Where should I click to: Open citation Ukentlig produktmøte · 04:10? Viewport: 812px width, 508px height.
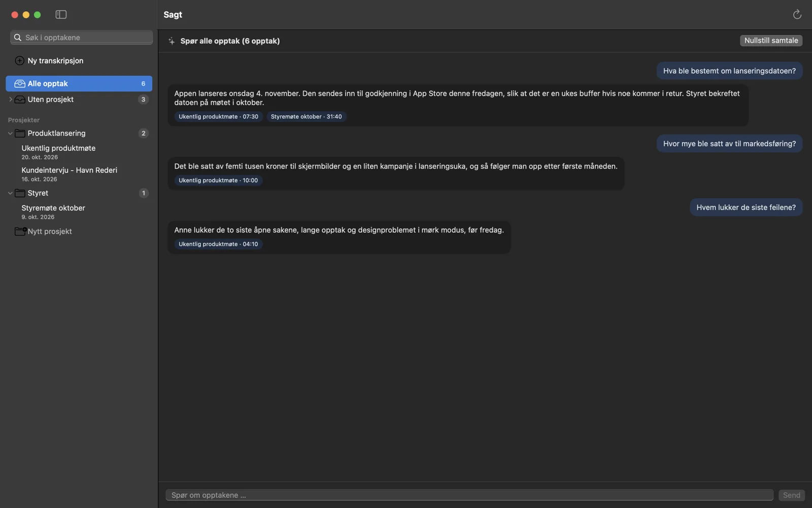pyautogui.click(x=218, y=244)
